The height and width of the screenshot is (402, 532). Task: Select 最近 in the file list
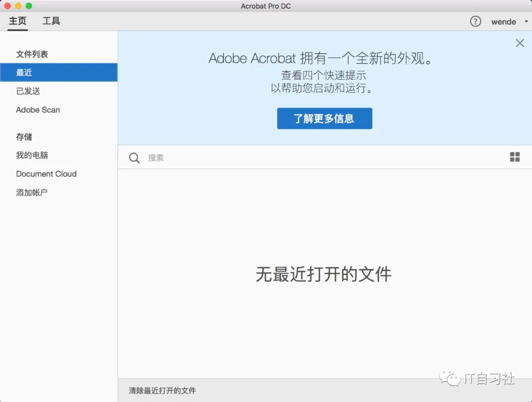[x=59, y=72]
